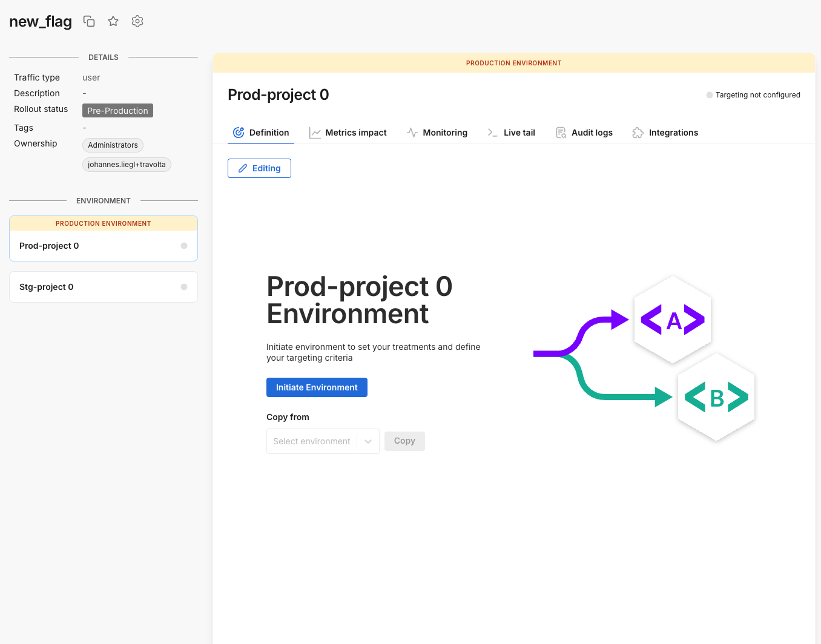Select the Stg-project 0 environment card
Viewport: 821px width, 644px height.
point(104,287)
